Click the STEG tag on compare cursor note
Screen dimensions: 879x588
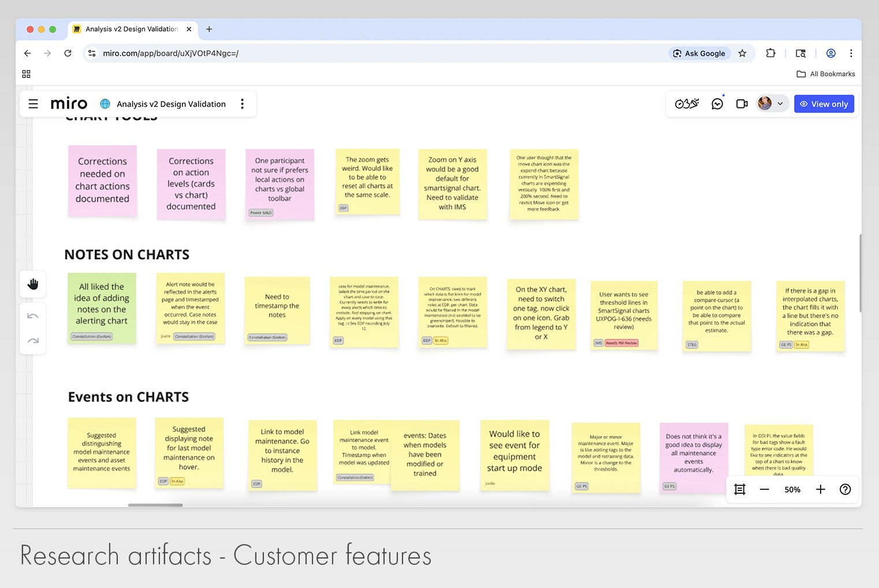[692, 345]
